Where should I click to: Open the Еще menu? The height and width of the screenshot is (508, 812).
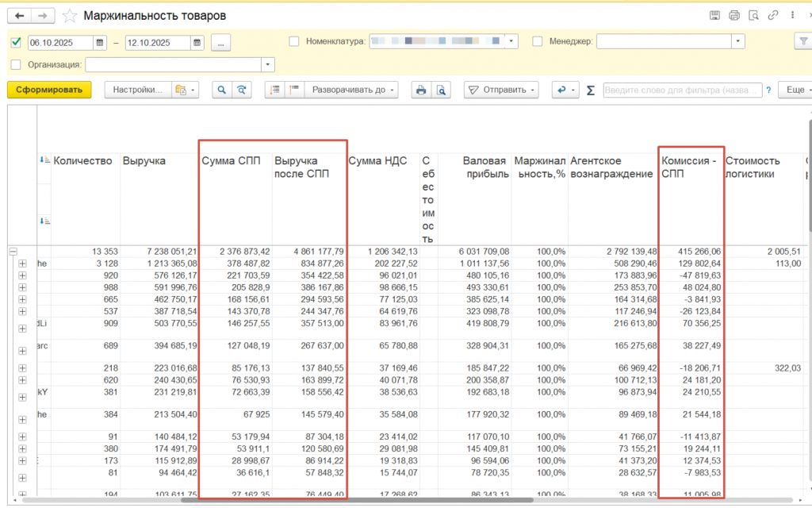coord(794,90)
